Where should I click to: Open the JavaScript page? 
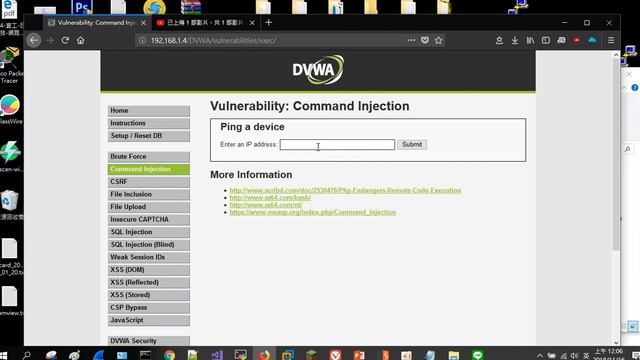point(149,320)
